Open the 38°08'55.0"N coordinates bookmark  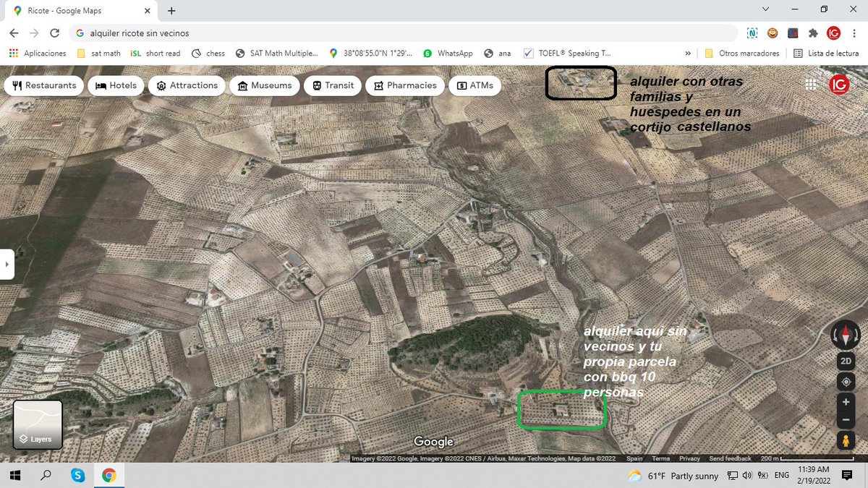pos(370,53)
